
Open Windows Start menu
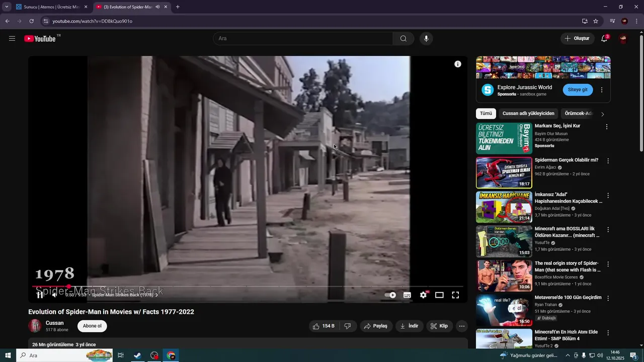pyautogui.click(x=8, y=355)
